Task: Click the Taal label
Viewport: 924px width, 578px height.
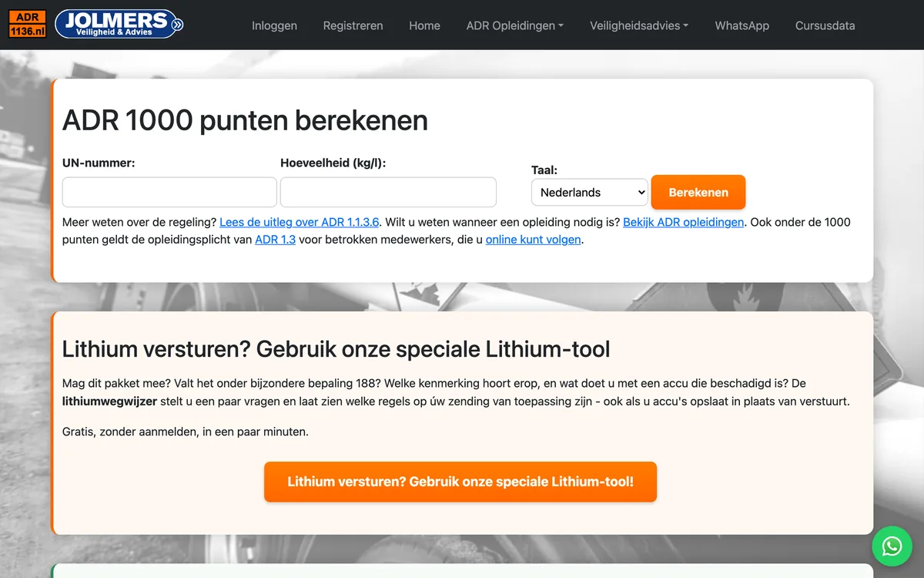Action: (544, 170)
